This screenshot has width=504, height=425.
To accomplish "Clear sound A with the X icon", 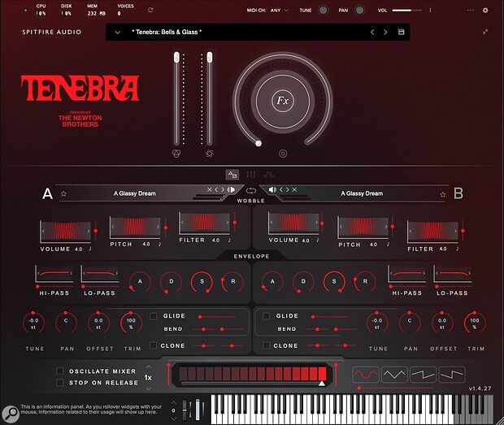I will [210, 190].
